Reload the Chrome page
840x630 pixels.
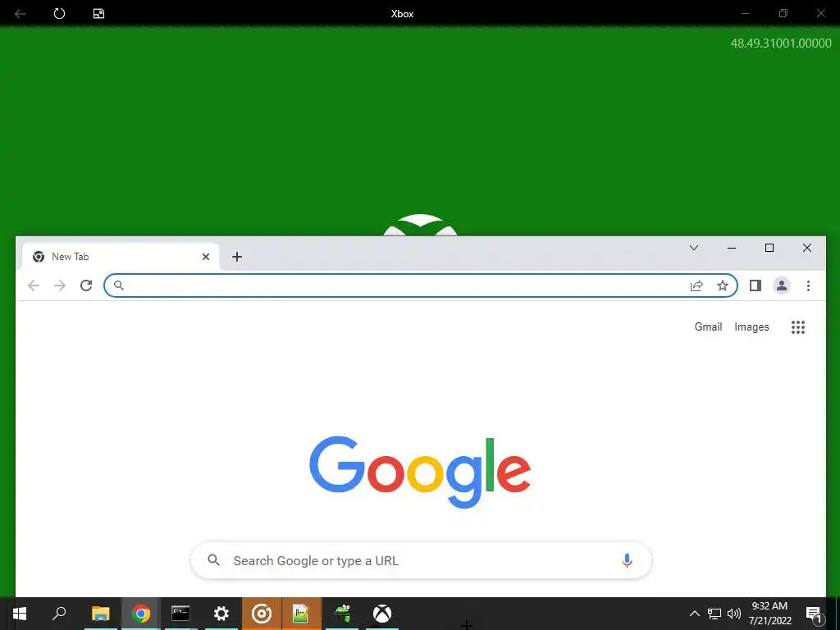[x=86, y=285]
